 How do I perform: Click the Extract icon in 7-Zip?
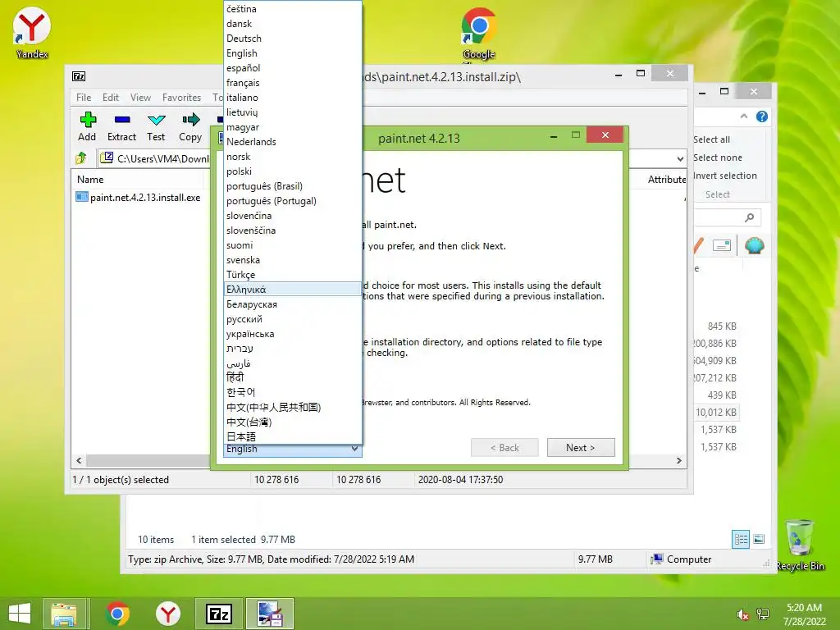tap(121, 120)
